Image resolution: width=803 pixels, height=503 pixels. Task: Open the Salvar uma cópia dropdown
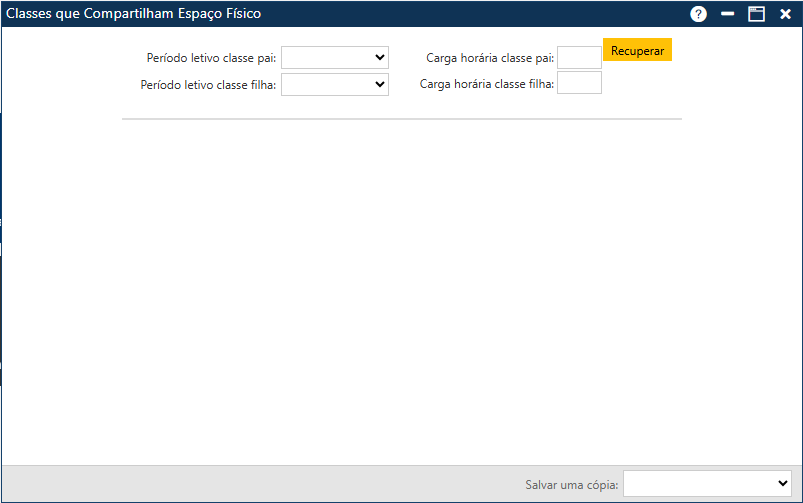(707, 483)
